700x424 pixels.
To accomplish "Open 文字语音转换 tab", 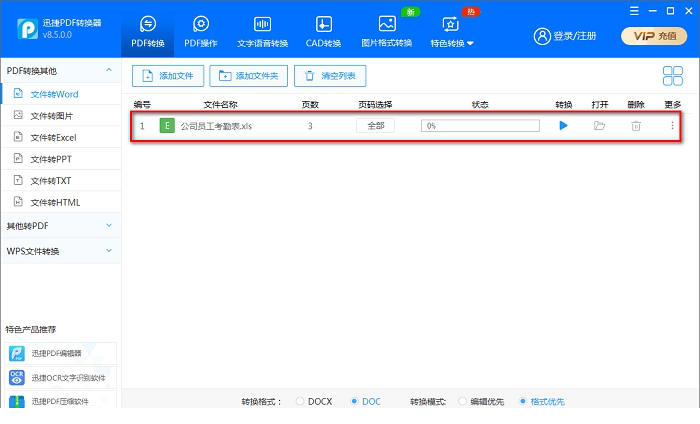I will click(x=262, y=31).
